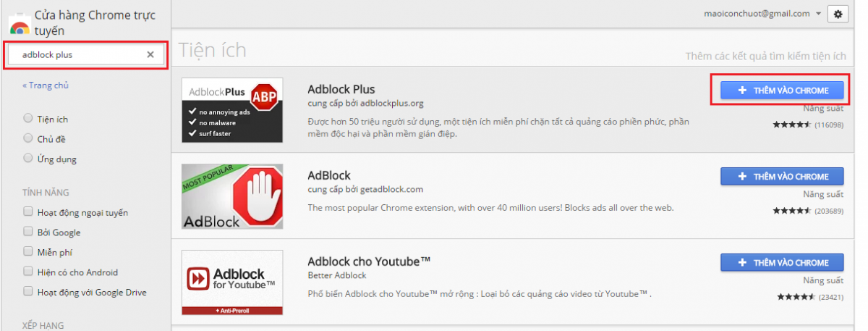Open the settings gear menu
This screenshot has height=331, width=868.
(838, 14)
